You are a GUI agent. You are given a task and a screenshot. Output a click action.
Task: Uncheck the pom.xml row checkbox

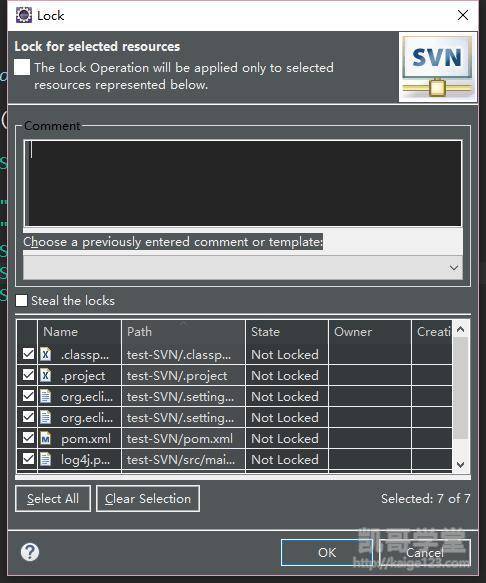pyautogui.click(x=28, y=438)
